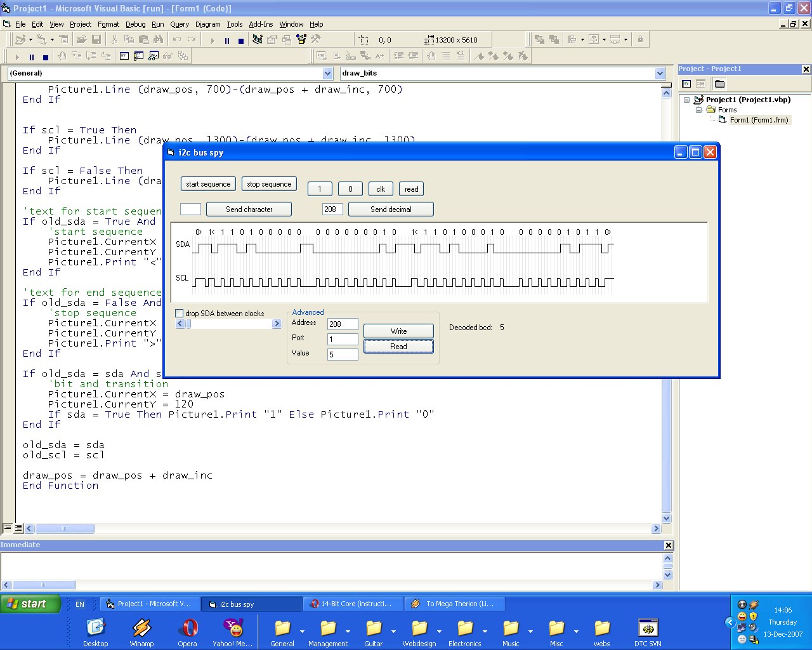This screenshot has width=812, height=650.
Task: Select Form1 (Form1.frm) in project tree
Action: click(758, 120)
